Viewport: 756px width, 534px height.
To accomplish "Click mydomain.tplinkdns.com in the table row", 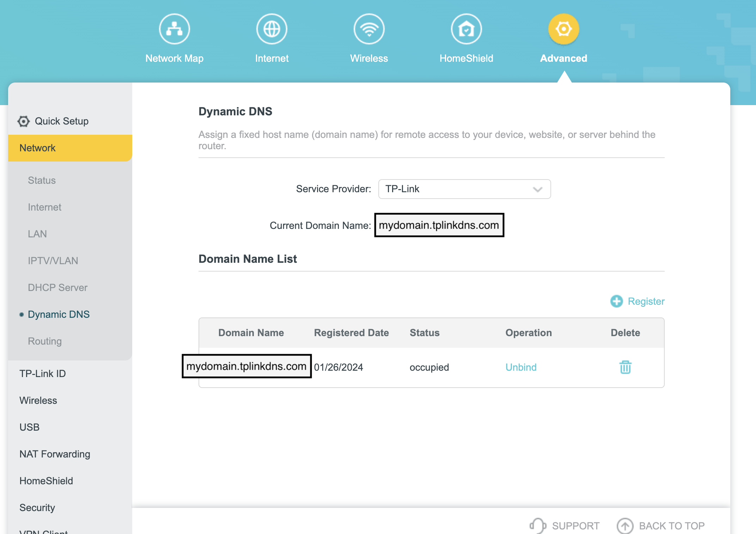I will coord(246,366).
